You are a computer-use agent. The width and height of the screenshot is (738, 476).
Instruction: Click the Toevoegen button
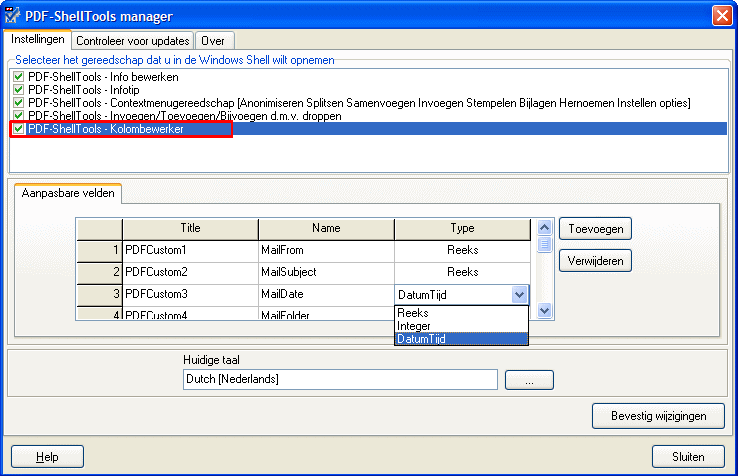(595, 229)
